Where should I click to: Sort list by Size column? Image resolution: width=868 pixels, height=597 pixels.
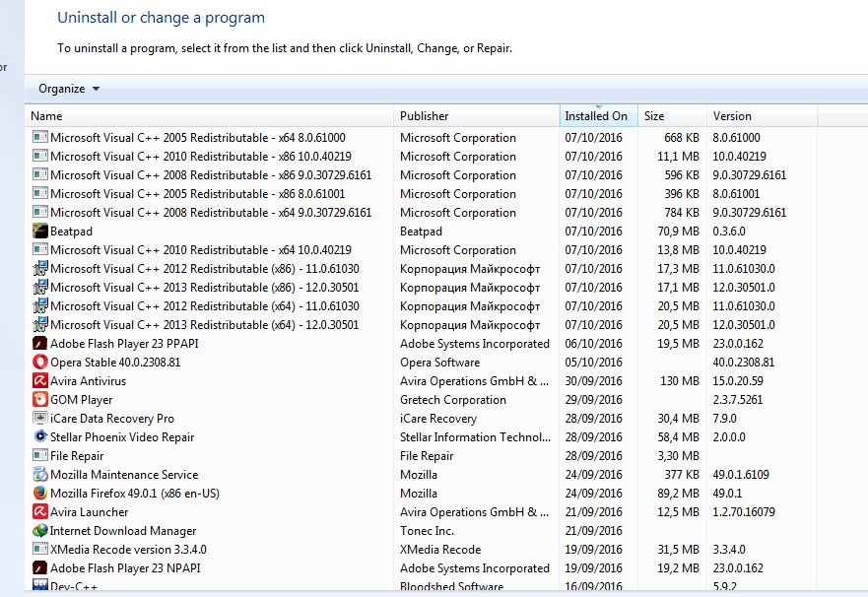point(673,116)
